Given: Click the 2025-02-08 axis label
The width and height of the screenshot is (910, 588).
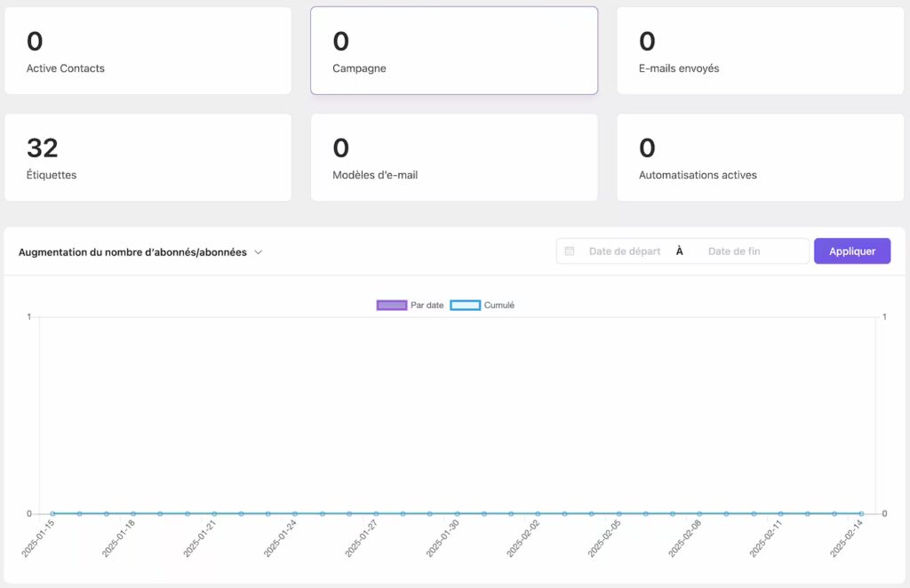Looking at the screenshot, I should 685,539.
